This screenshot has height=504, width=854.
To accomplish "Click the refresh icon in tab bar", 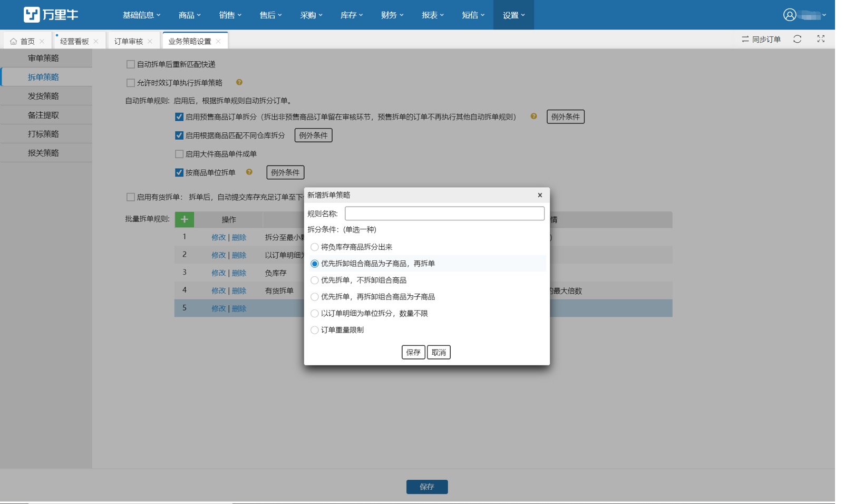I will tap(797, 39).
